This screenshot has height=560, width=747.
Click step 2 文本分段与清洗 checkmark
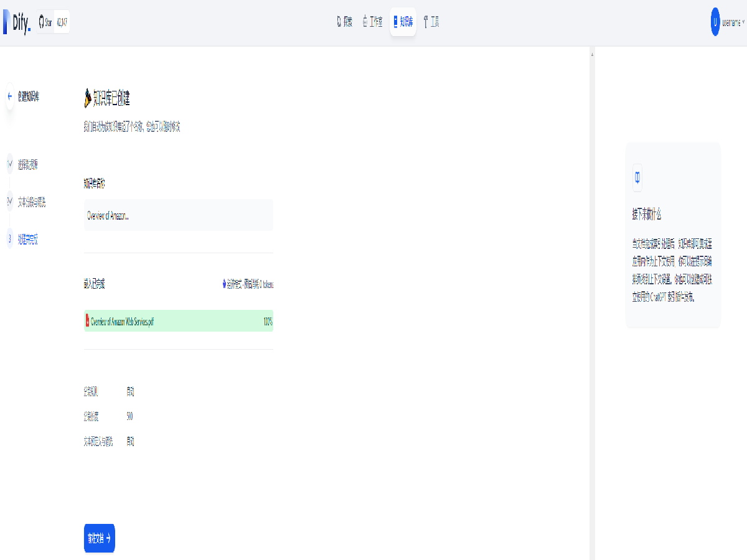click(x=9, y=202)
